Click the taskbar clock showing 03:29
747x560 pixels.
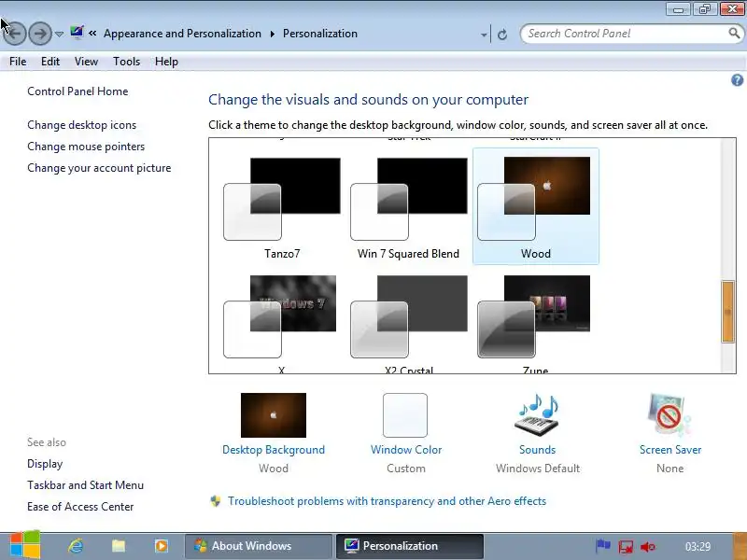(698, 546)
